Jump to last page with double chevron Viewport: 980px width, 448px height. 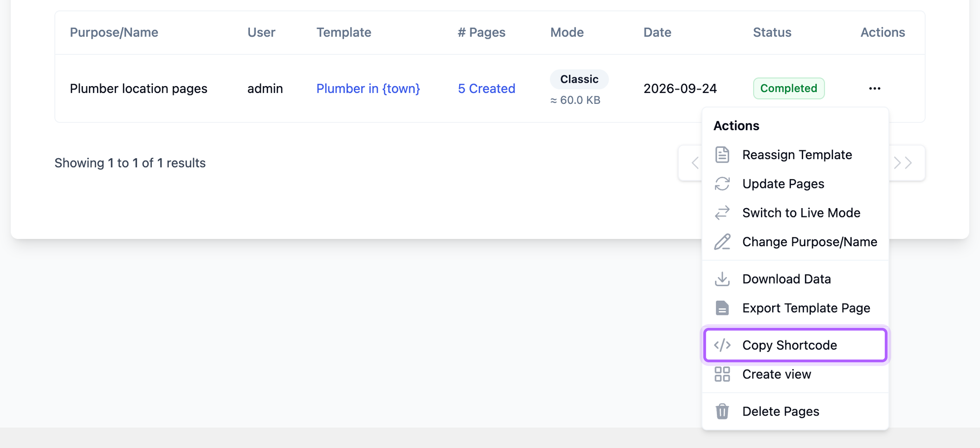coord(903,163)
